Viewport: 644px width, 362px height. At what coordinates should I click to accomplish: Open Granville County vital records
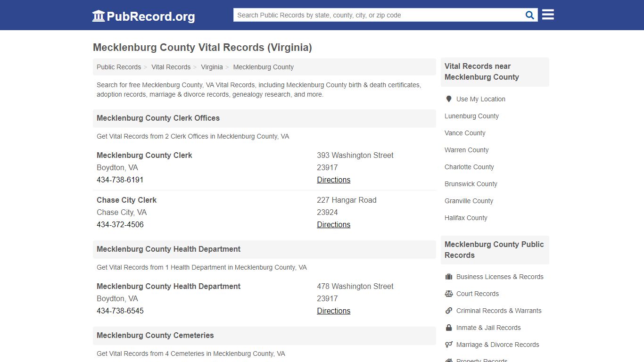pyautogui.click(x=469, y=201)
